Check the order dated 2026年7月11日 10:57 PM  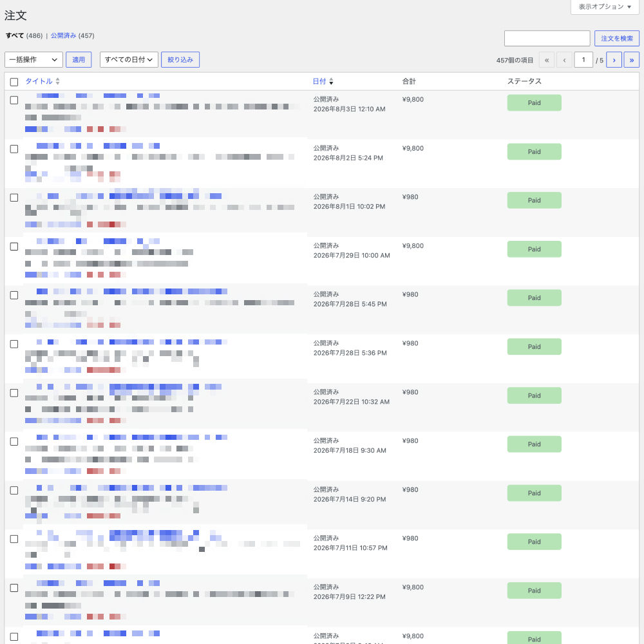tap(14, 539)
